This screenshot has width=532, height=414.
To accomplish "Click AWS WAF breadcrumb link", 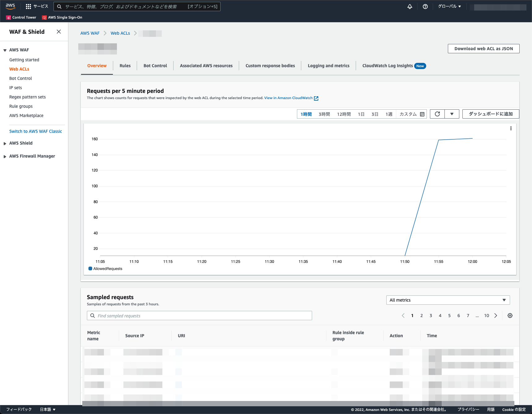I will click(90, 33).
